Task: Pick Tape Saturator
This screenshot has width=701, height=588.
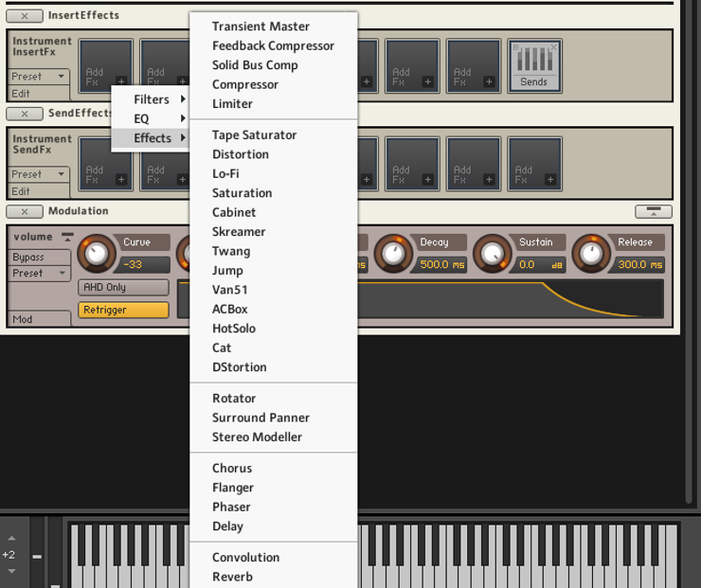Action: [273, 135]
